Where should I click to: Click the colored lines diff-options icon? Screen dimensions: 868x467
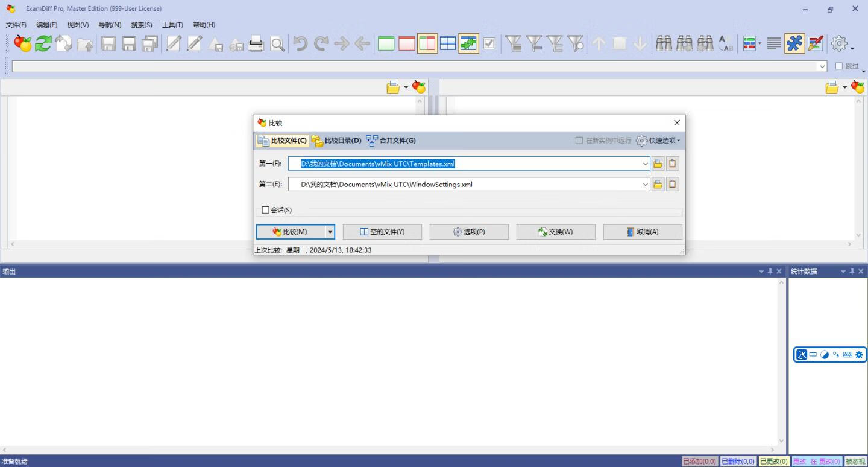pos(749,43)
